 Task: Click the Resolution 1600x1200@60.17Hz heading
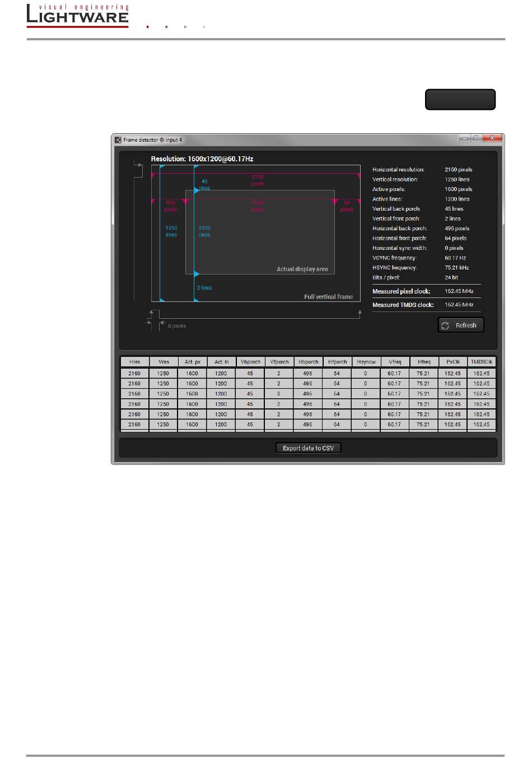[202, 159]
